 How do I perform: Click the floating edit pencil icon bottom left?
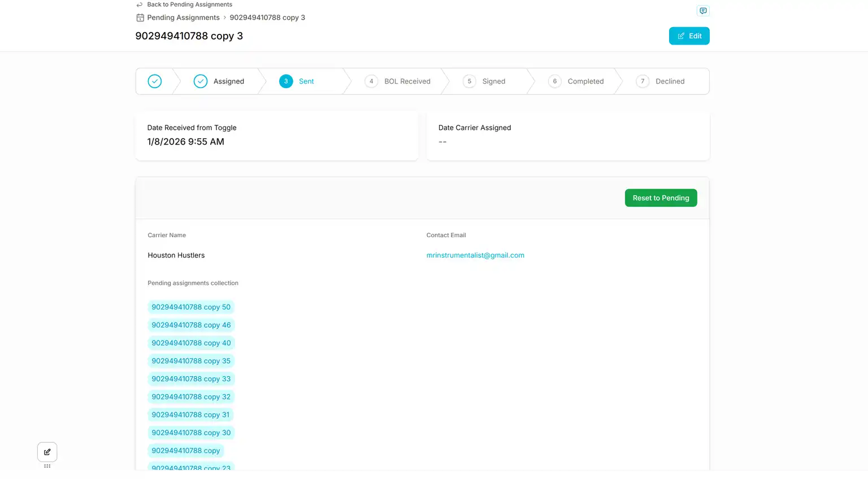(47, 452)
